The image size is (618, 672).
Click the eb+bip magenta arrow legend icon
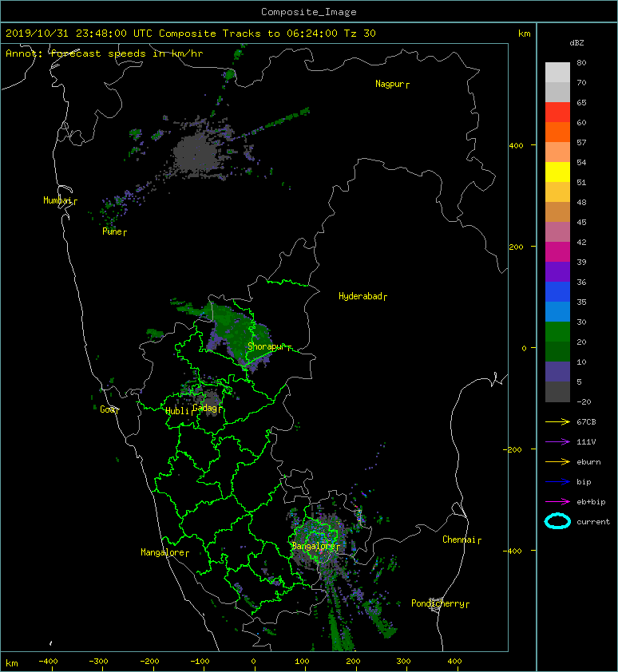557,502
